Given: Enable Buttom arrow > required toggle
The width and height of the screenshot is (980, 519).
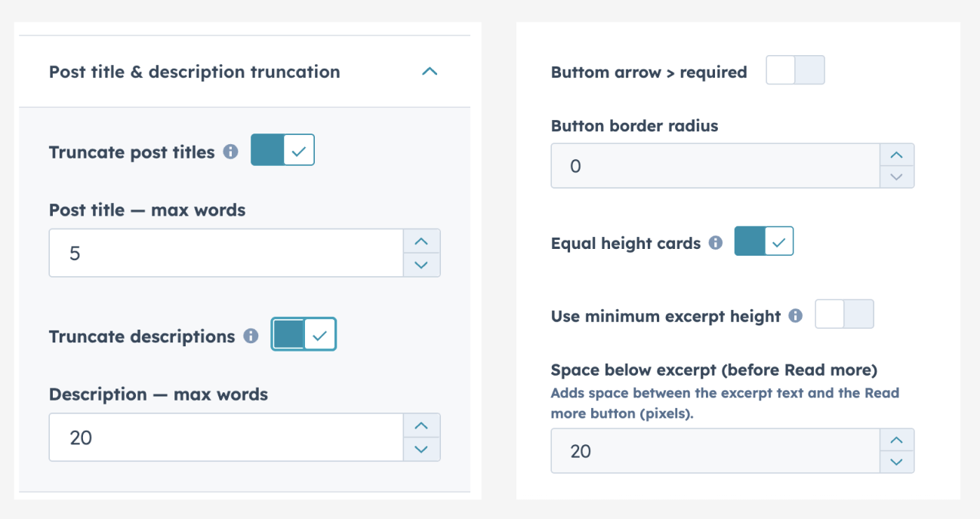Looking at the screenshot, I should pos(795,70).
